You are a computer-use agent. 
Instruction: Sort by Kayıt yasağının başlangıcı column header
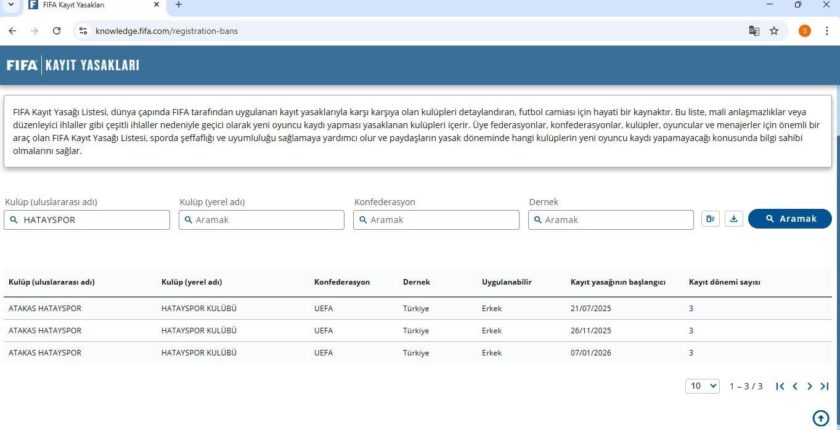[x=618, y=282]
